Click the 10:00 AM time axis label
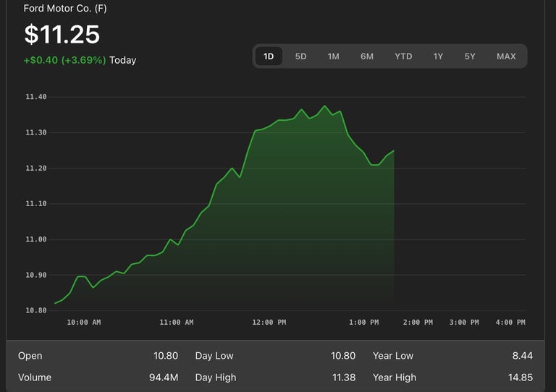Viewport: 556px width, 392px height. (83, 323)
